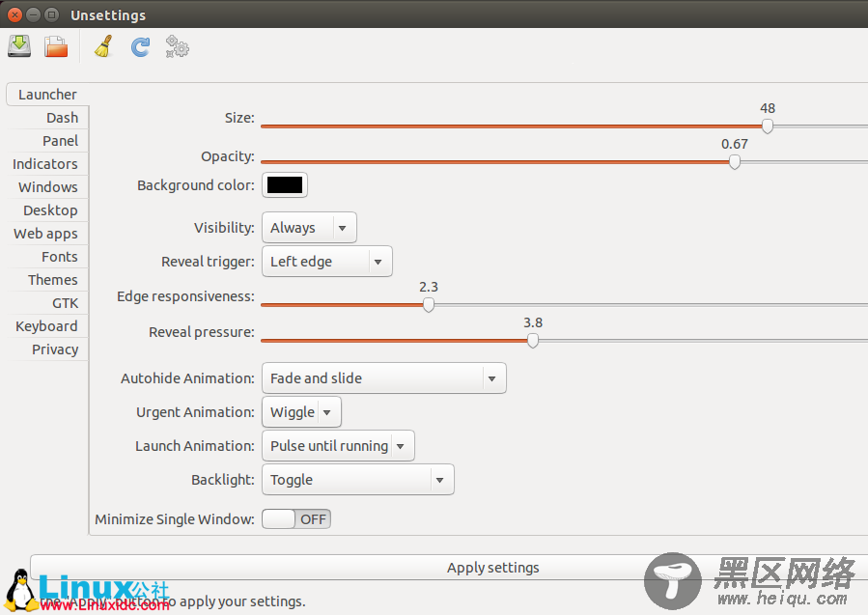This screenshot has height=615, width=868.
Task: Click the save settings download icon
Action: [x=19, y=46]
